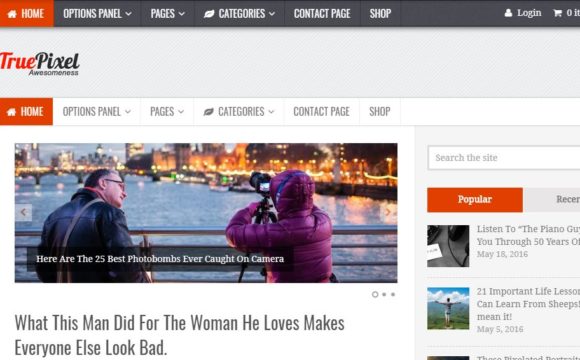
Task: Open SHOP in the dark bar
Action: tap(380, 14)
